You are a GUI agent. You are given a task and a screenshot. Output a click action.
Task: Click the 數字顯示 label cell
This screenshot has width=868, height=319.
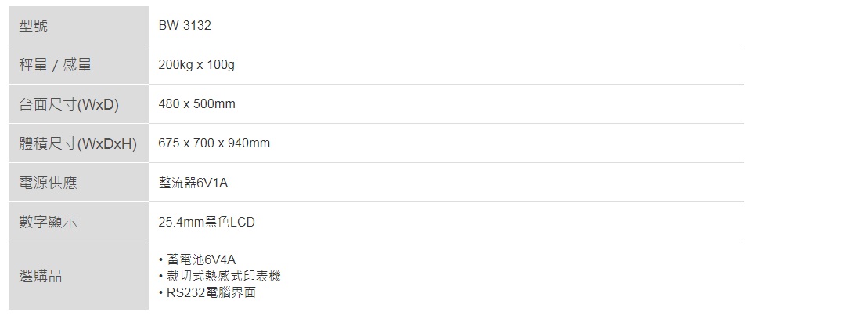click(x=48, y=222)
